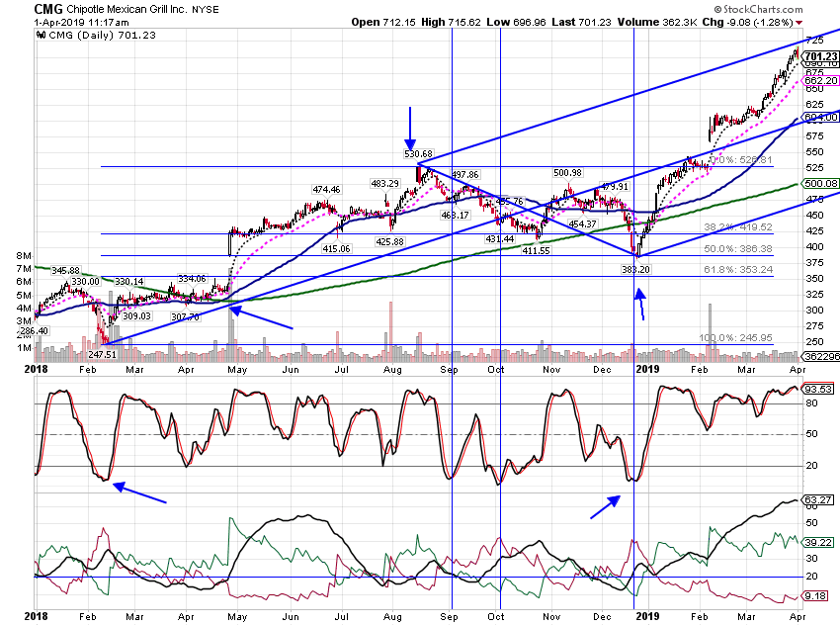The width and height of the screenshot is (840, 626).
Task: Select the Chipotle Mexican Grill Inc. company name
Action: [126, 9]
